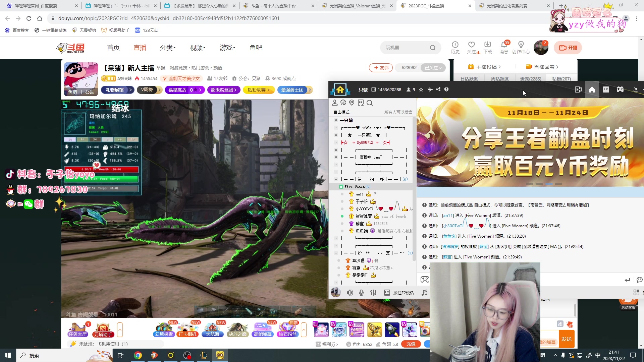
Task: Open the 直播回看 link
Action: click(542, 67)
